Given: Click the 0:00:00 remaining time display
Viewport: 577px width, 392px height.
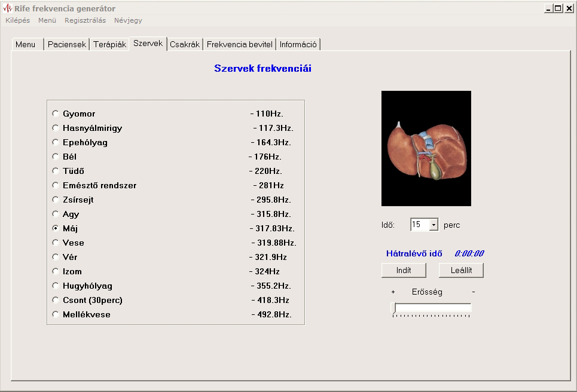Looking at the screenshot, I should (x=469, y=253).
